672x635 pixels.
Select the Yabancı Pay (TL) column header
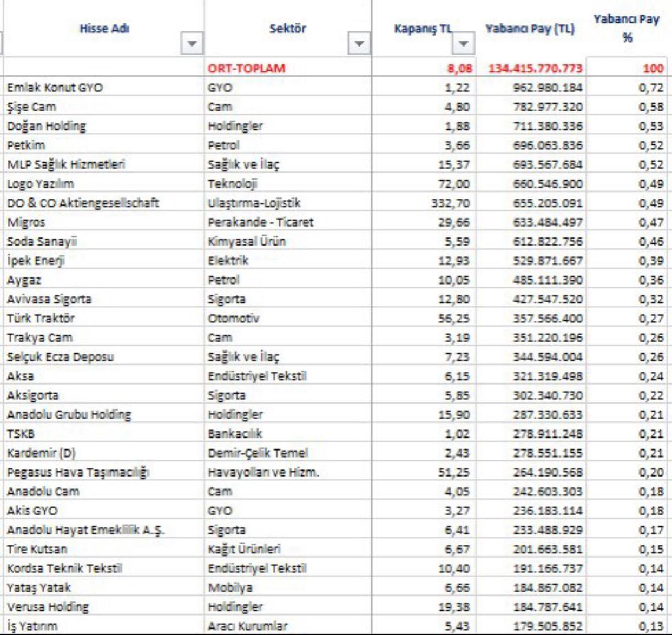(x=530, y=29)
